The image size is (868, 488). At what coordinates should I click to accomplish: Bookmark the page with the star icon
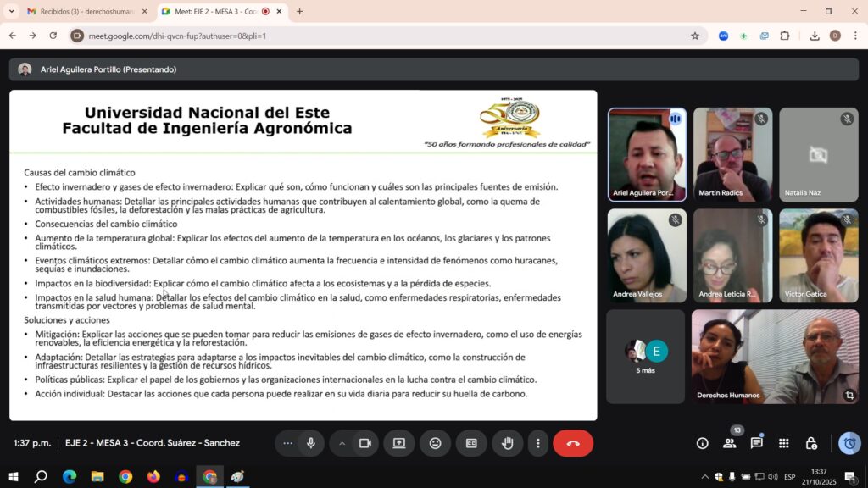(694, 36)
